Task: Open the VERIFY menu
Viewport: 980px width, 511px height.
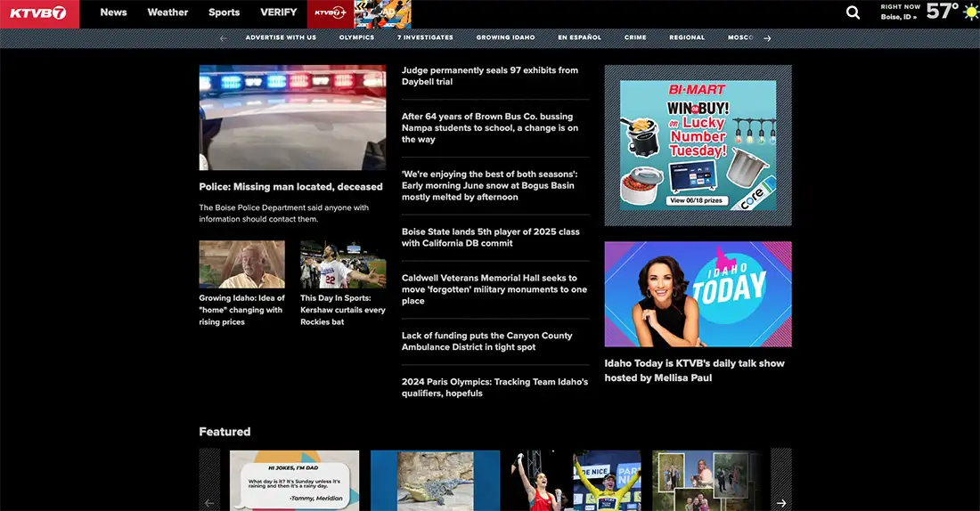Action: point(278,12)
